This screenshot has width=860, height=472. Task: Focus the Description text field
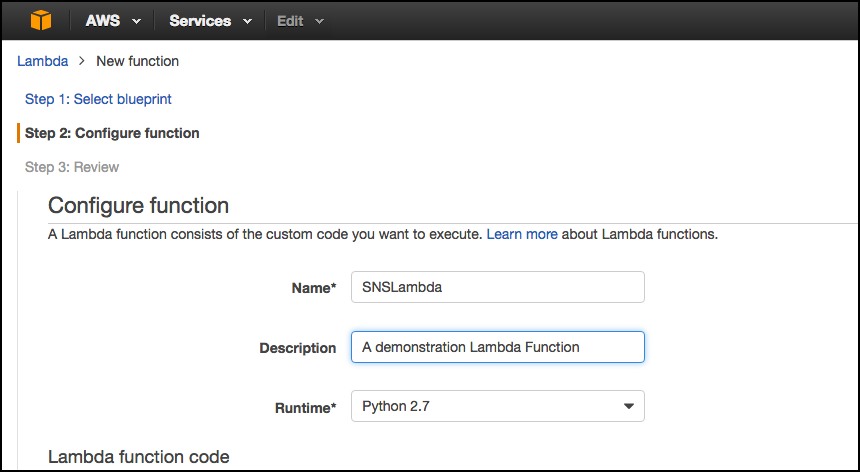pyautogui.click(x=497, y=347)
